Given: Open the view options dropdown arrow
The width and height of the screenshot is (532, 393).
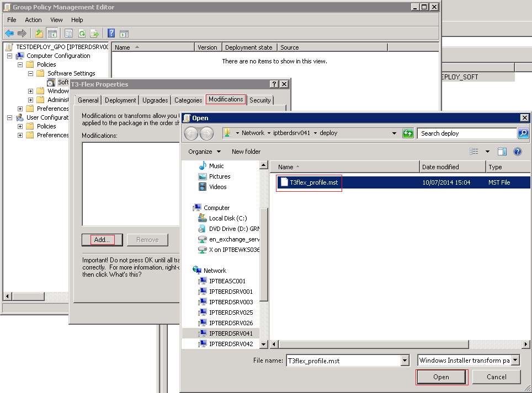Looking at the screenshot, I should click(x=487, y=152).
